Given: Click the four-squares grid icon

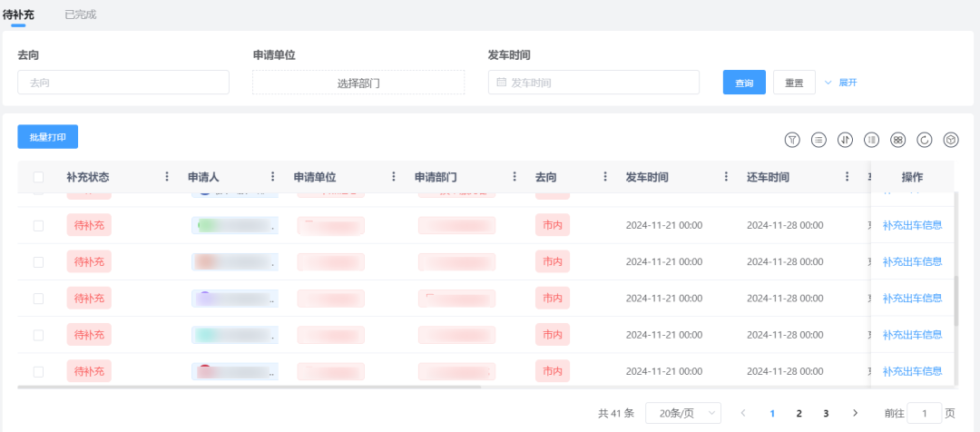Looking at the screenshot, I should click(897, 140).
